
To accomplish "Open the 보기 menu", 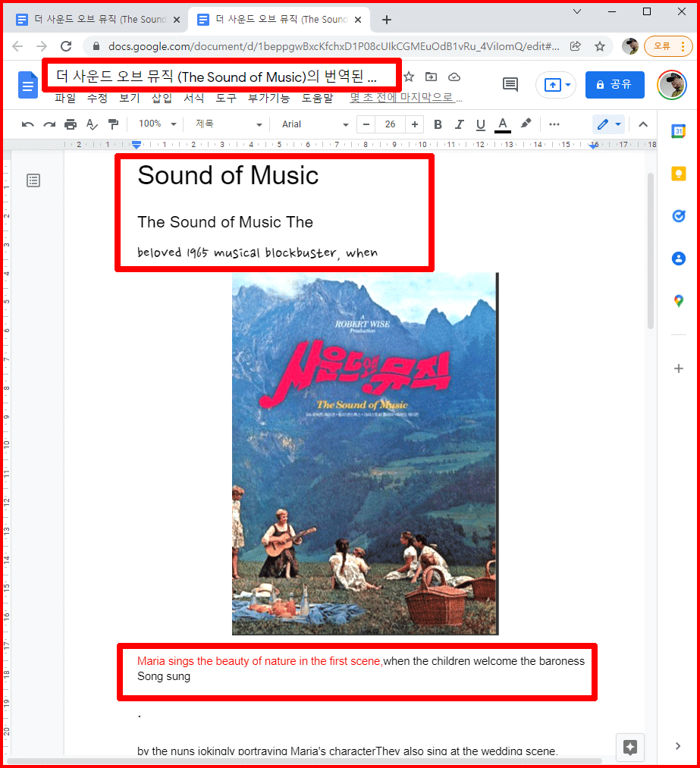I will coord(130,98).
